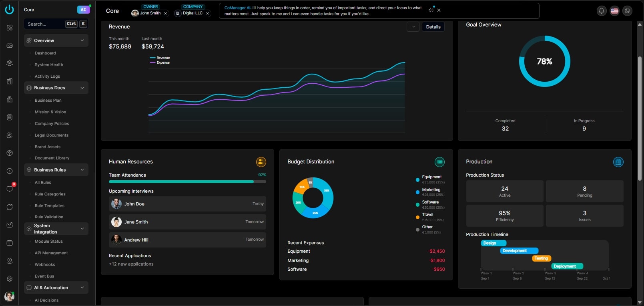Click the Revenue Details button

coord(433,27)
